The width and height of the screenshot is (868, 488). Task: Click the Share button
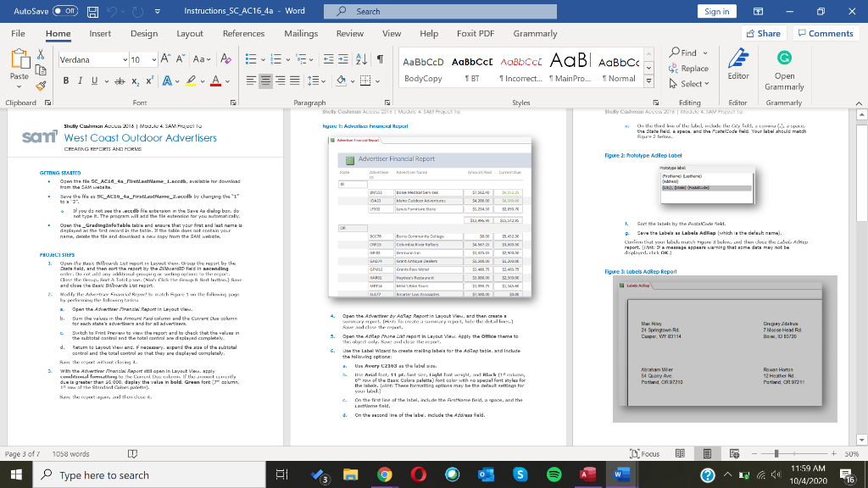point(764,33)
